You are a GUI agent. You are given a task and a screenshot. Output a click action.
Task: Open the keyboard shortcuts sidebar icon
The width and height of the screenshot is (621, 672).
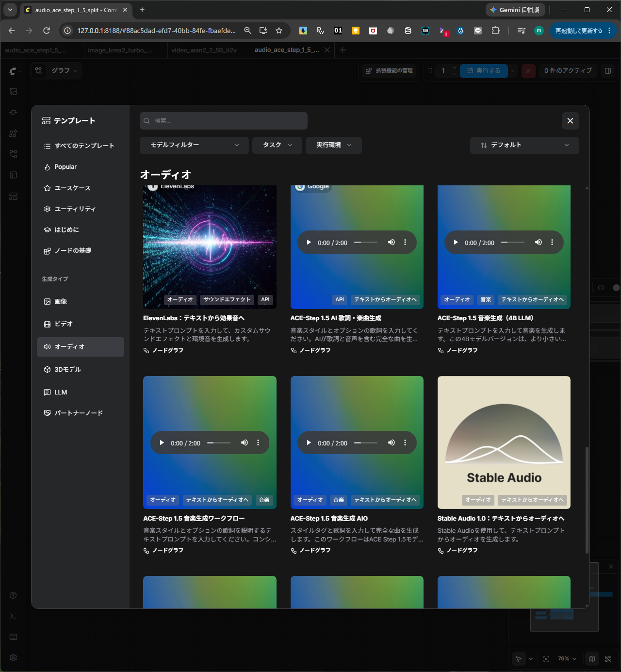tap(14, 637)
